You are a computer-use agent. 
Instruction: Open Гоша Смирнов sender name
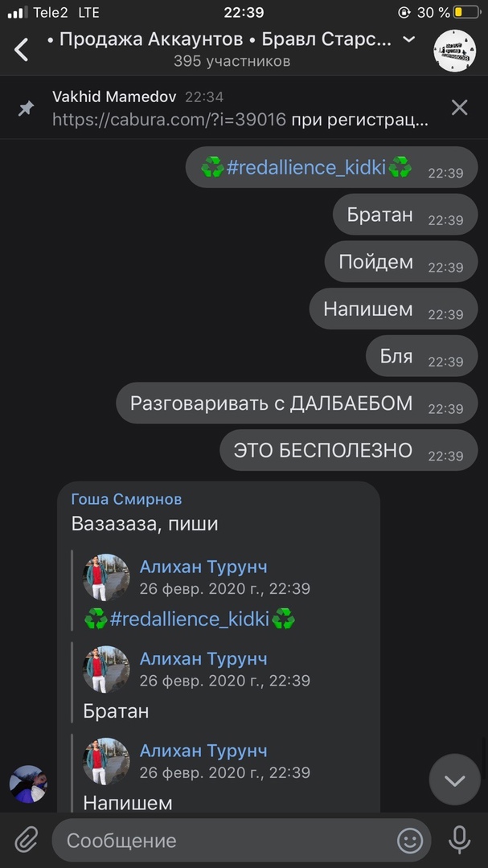tap(127, 499)
